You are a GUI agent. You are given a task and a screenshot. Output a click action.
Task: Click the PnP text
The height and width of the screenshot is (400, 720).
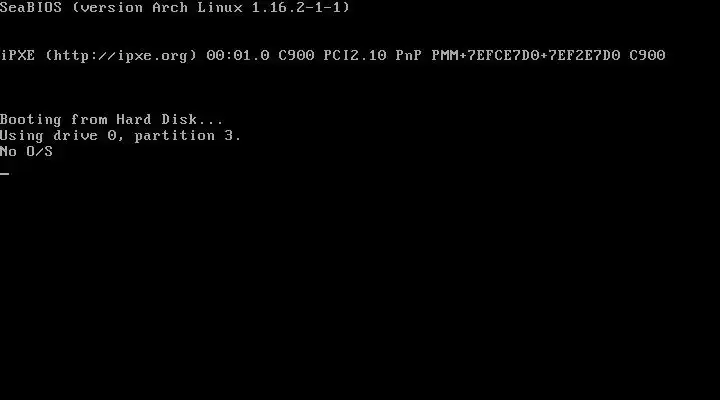pyautogui.click(x=409, y=56)
